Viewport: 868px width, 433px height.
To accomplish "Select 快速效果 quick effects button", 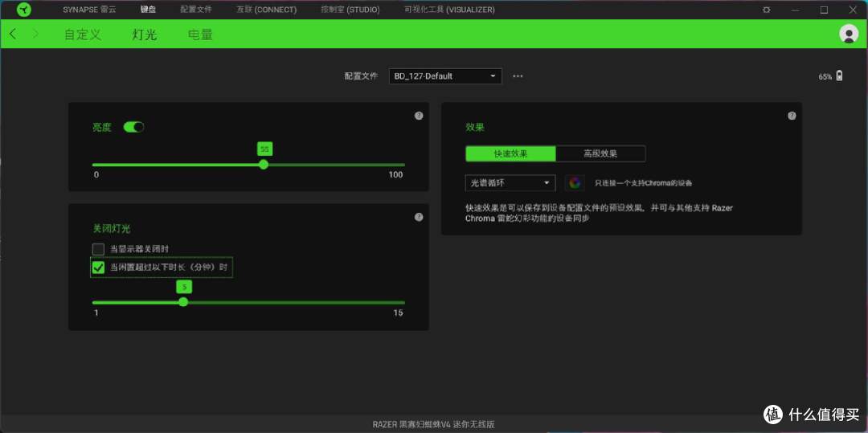I will click(x=510, y=153).
